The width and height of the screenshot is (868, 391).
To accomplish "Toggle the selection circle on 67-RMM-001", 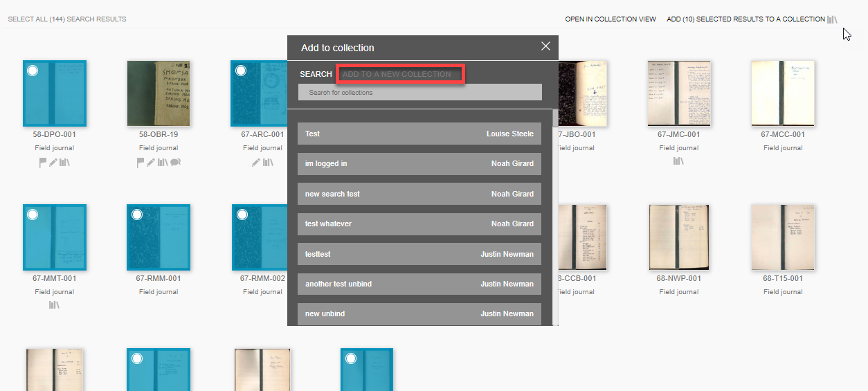I will [137, 215].
